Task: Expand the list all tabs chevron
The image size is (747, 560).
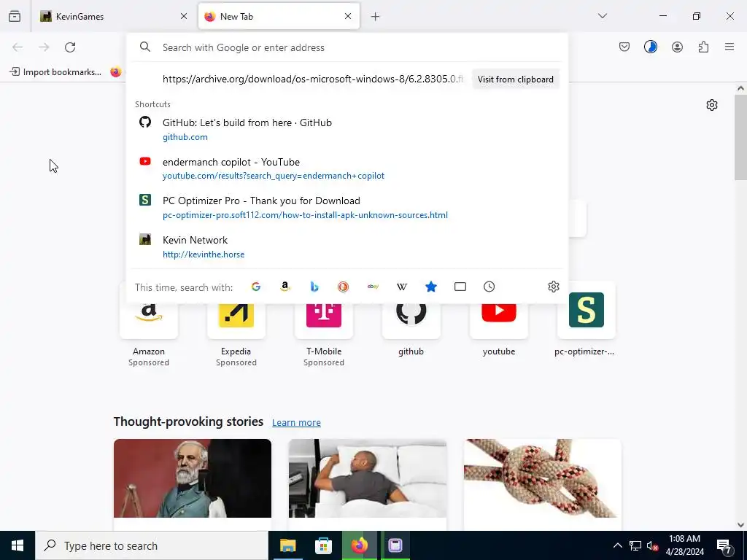Action: (x=602, y=16)
